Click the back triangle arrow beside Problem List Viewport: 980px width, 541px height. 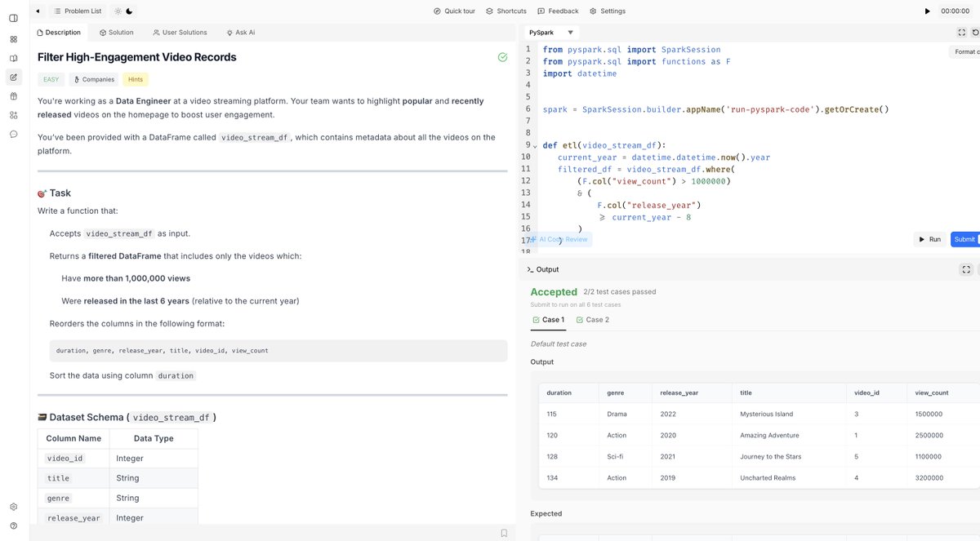pos(38,11)
